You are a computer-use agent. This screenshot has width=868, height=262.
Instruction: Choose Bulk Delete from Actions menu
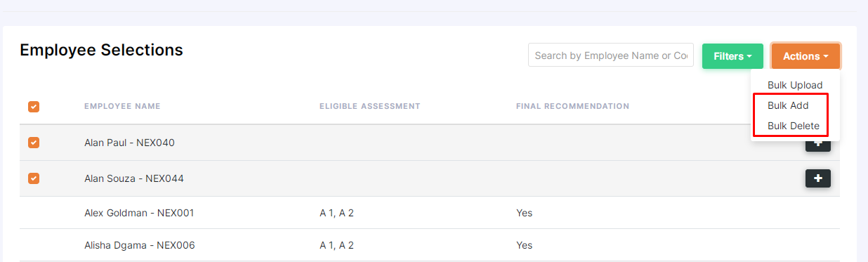click(x=794, y=126)
